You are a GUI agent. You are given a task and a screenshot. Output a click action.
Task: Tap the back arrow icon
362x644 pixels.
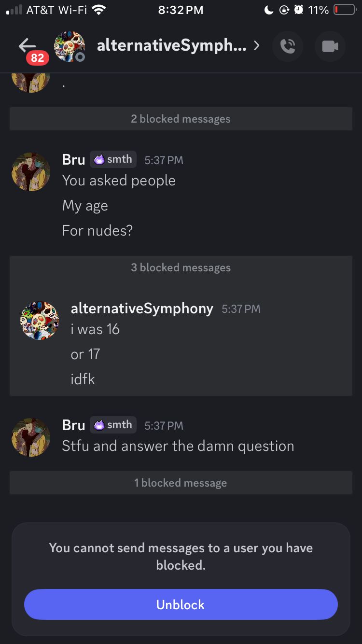pos(27,45)
